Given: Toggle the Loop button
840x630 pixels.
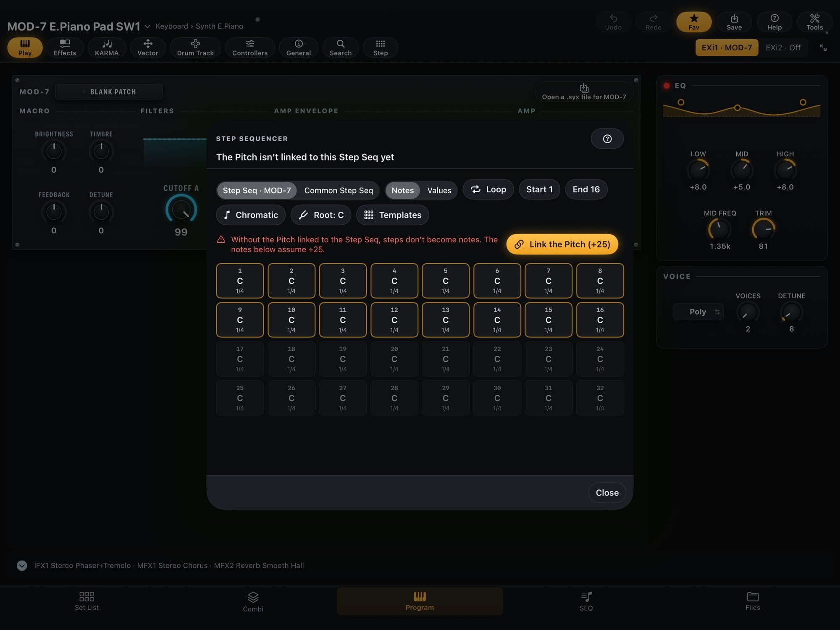Looking at the screenshot, I should point(488,189).
